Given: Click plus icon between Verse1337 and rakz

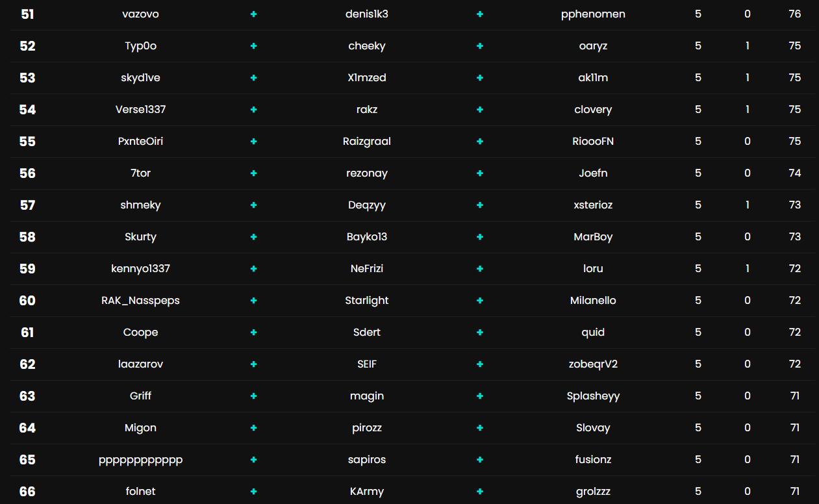Looking at the screenshot, I should (x=254, y=110).
